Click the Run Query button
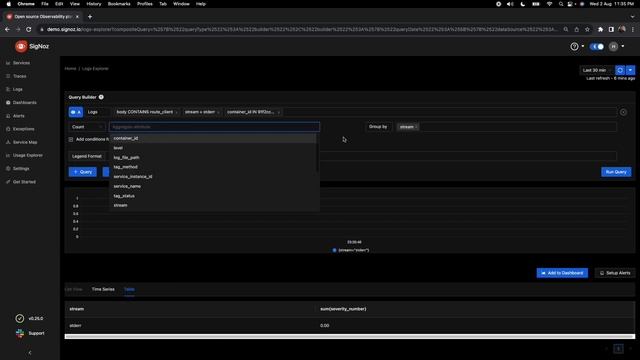Image resolution: width=640 pixels, height=360 pixels. coord(616,172)
